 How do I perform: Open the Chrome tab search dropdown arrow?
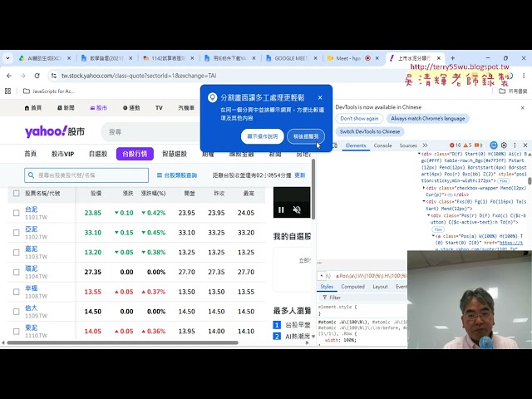click(x=7, y=58)
